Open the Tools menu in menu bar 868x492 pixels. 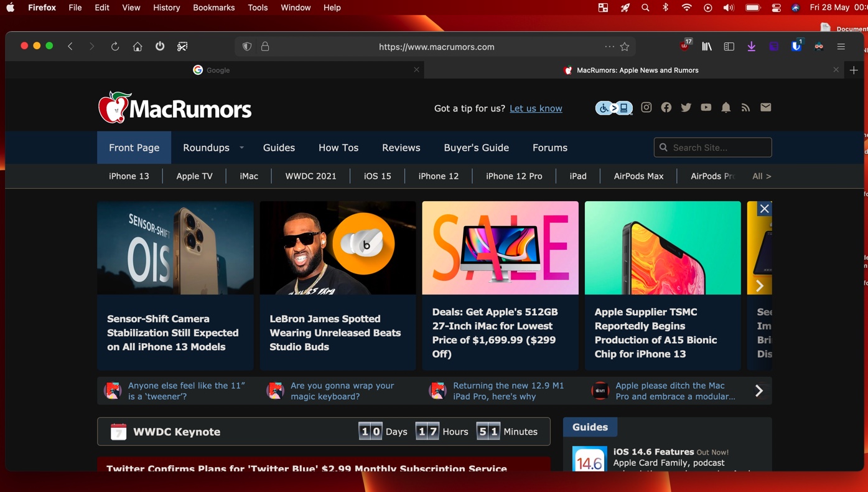coord(258,7)
